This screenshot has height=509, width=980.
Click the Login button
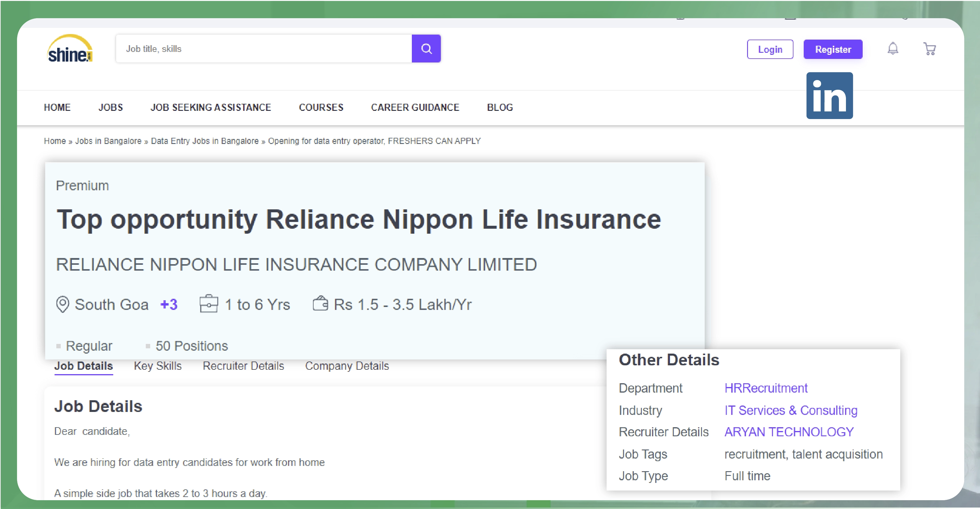point(770,50)
